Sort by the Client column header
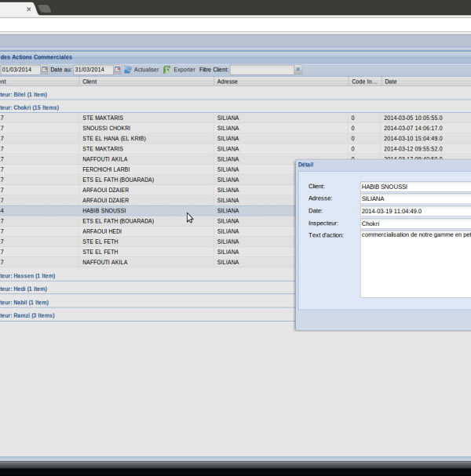This screenshot has height=476, width=471. pos(146,82)
